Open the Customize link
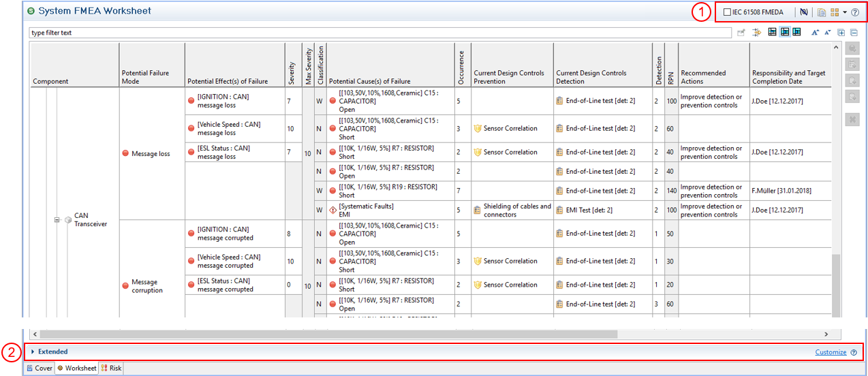This screenshot has height=376, width=868. click(831, 352)
